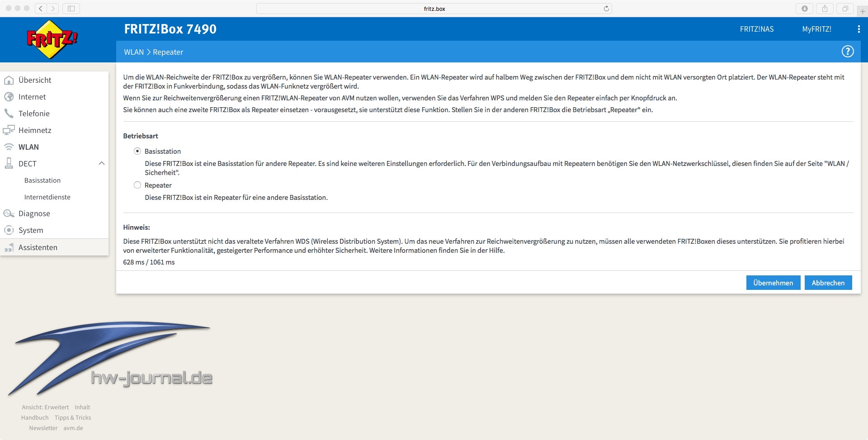Open the Heimnetz menu item
868x440 pixels.
pos(35,130)
